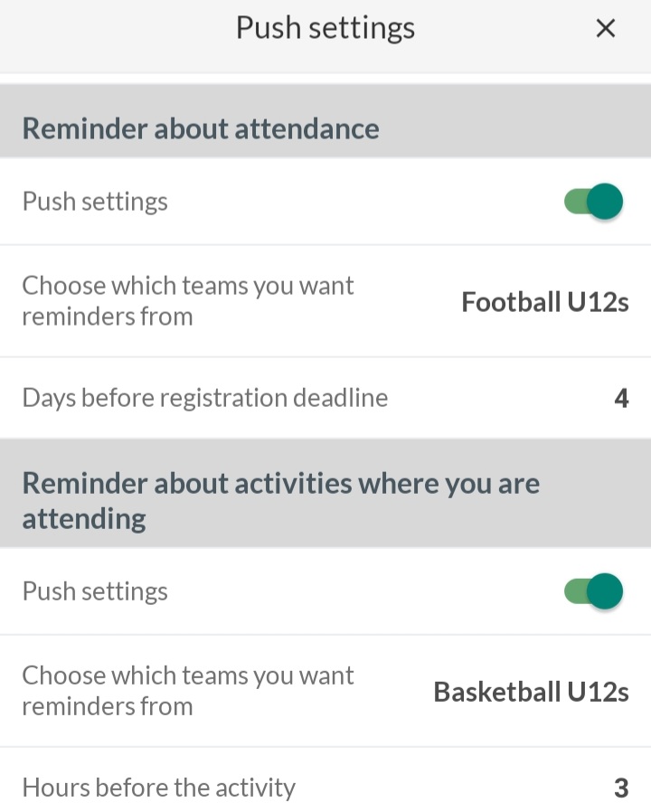Tap 'Push settings' label in attendance section
651x812 pixels.
pos(95,202)
